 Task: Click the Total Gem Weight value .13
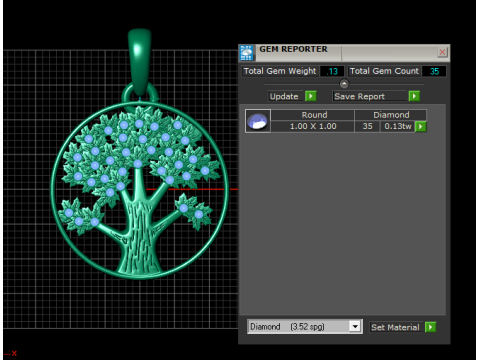332,71
